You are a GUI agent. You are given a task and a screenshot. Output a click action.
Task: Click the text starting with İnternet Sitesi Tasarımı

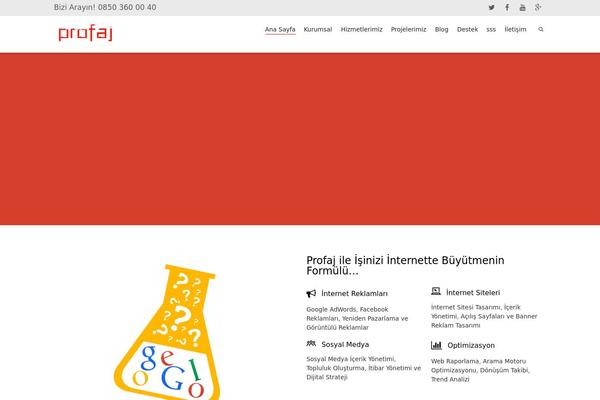click(484, 316)
